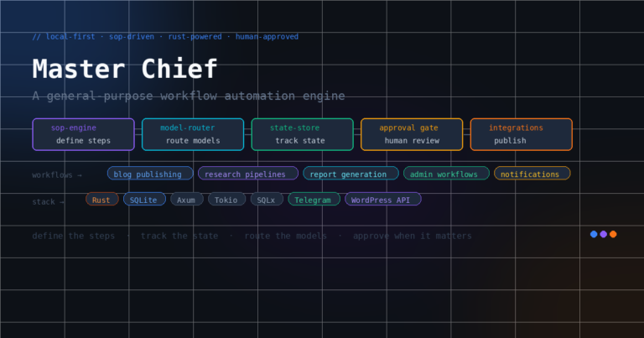Click the Telegram stack tag
Screen dimensions: 644x338
click(x=314, y=199)
